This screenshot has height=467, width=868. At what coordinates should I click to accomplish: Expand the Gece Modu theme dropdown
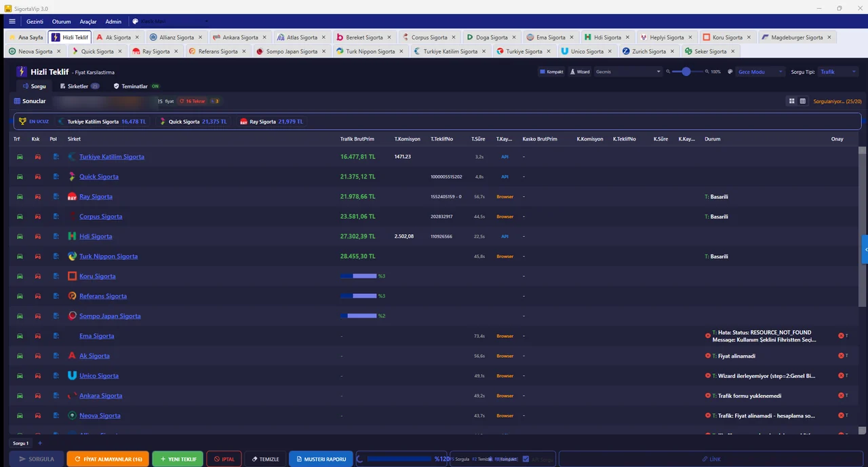click(x=759, y=71)
